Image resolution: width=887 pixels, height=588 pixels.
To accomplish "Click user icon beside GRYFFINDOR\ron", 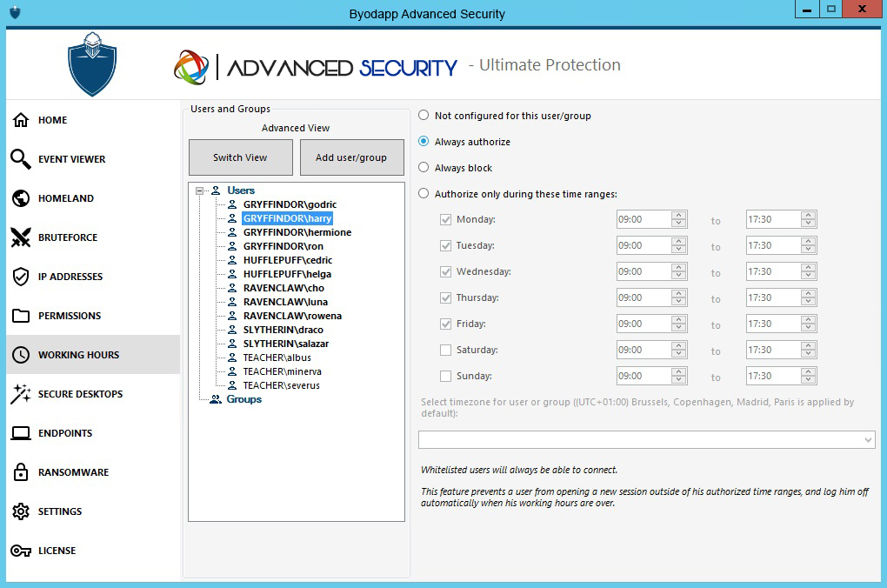I will [x=232, y=246].
